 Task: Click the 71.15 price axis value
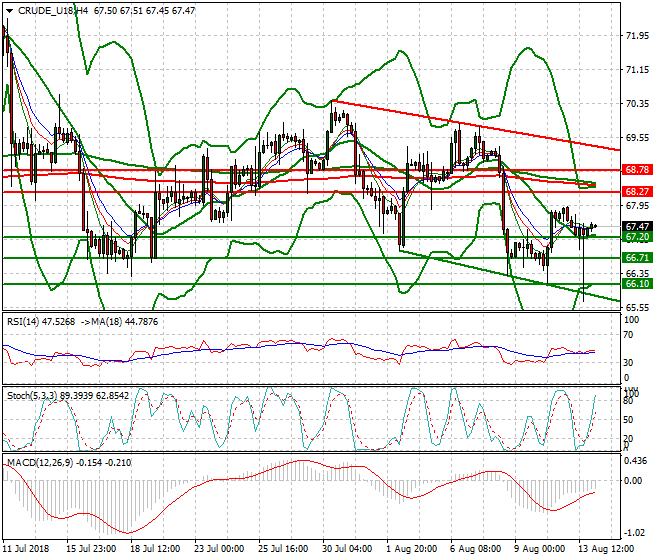click(x=637, y=70)
